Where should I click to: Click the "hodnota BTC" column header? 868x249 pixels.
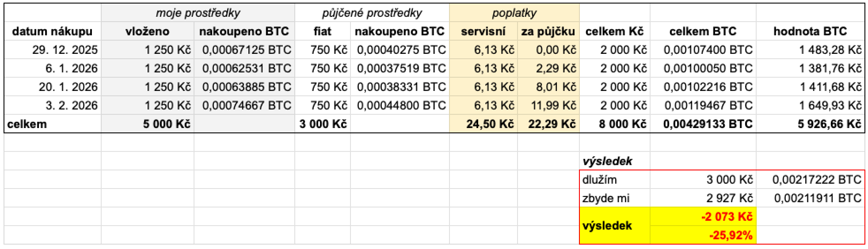point(810,31)
